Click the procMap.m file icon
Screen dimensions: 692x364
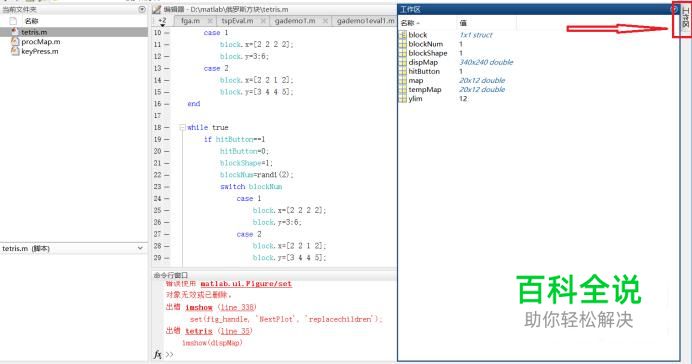pyautogui.click(x=15, y=41)
